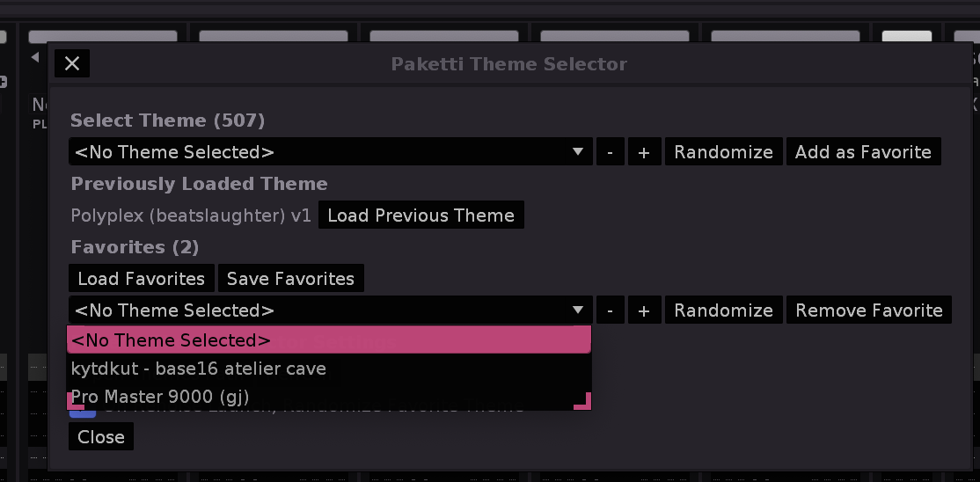Click Load Previous Theme button

tap(421, 215)
